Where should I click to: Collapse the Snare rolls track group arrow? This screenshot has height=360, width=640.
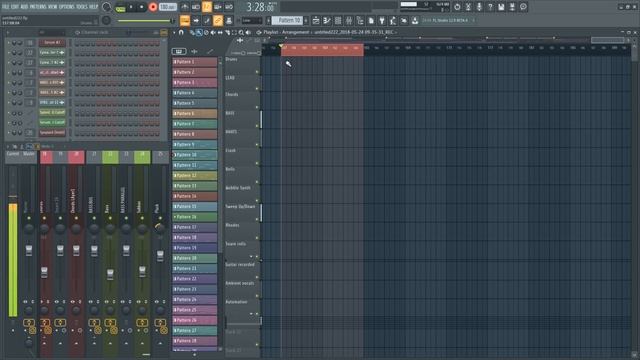tap(251, 256)
